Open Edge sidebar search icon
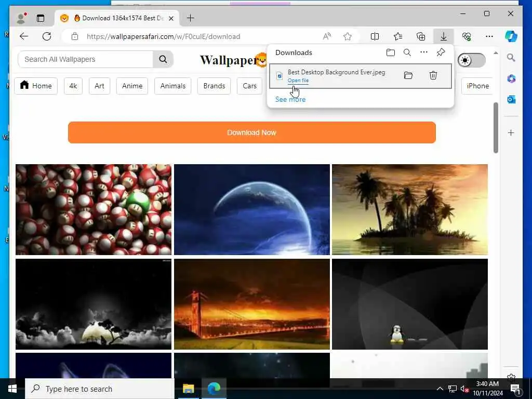532x399 pixels. [x=511, y=58]
